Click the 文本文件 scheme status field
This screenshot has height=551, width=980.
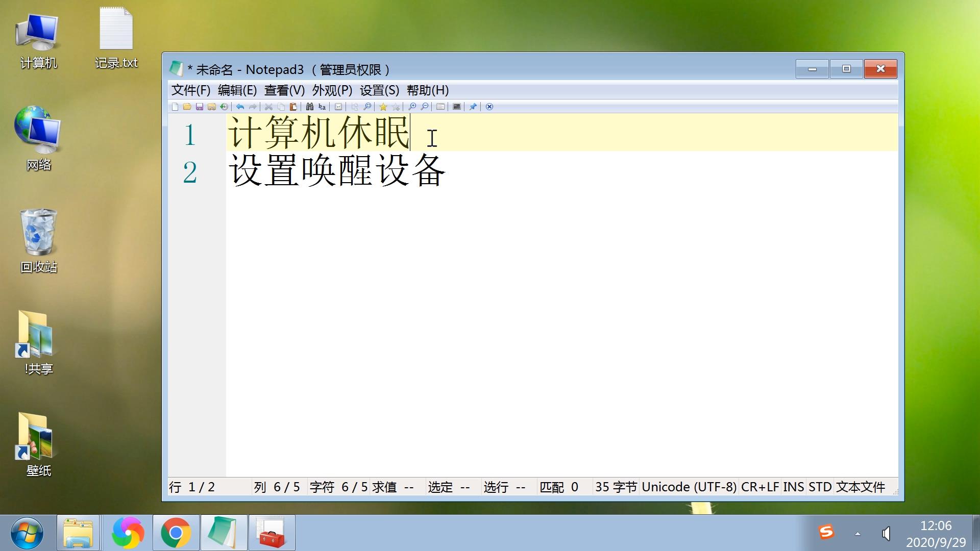tap(861, 487)
